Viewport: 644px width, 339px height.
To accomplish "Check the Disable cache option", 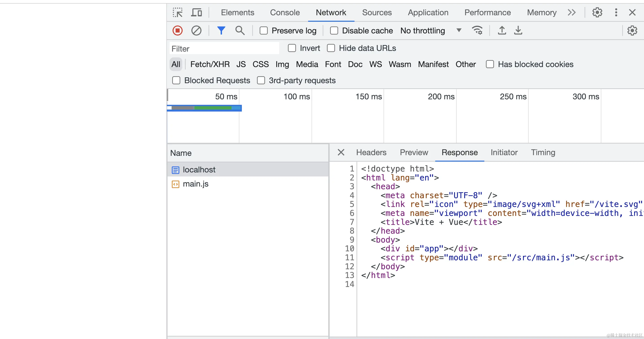I will 334,30.
